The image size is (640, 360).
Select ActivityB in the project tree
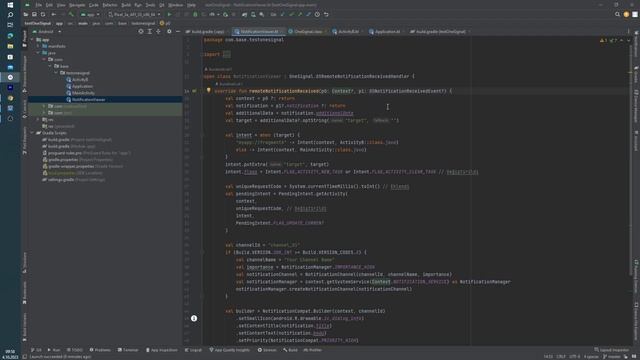coord(80,80)
